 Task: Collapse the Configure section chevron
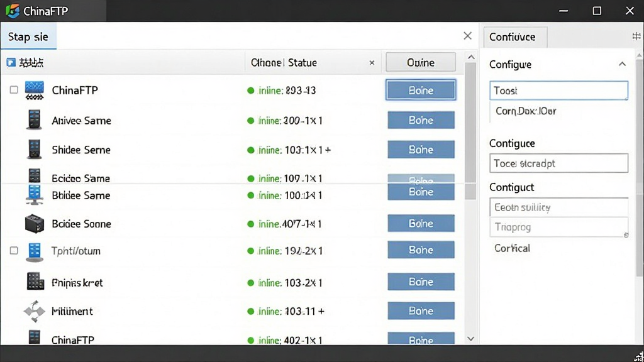[622, 64]
